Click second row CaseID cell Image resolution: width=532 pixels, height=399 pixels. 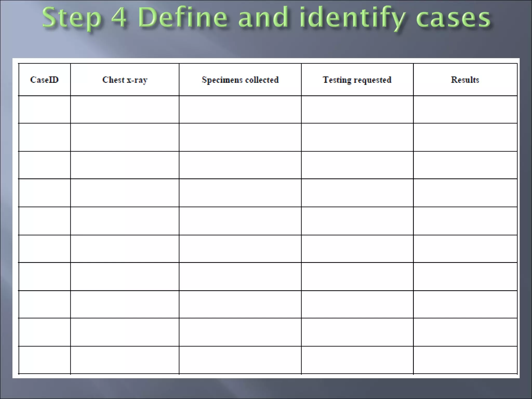(x=44, y=137)
